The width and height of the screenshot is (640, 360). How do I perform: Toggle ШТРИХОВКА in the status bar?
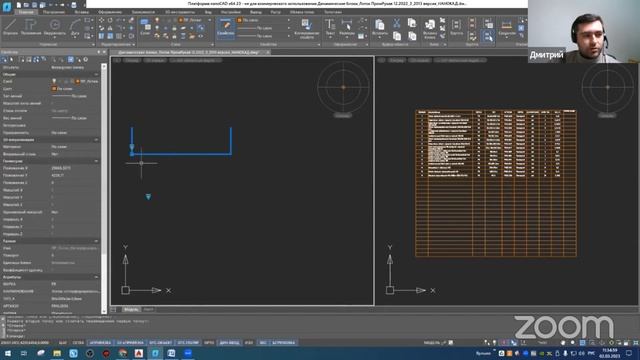click(284, 343)
